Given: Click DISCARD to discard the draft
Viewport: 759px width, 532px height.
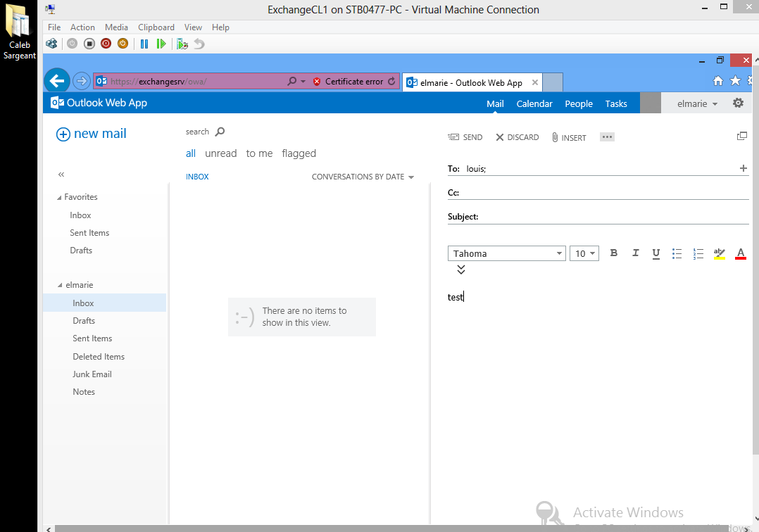Looking at the screenshot, I should (517, 137).
